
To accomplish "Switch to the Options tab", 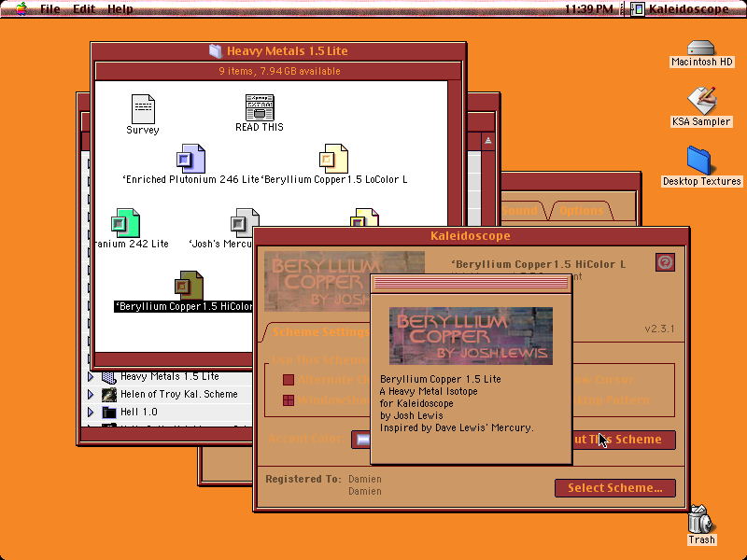I will 581,211.
